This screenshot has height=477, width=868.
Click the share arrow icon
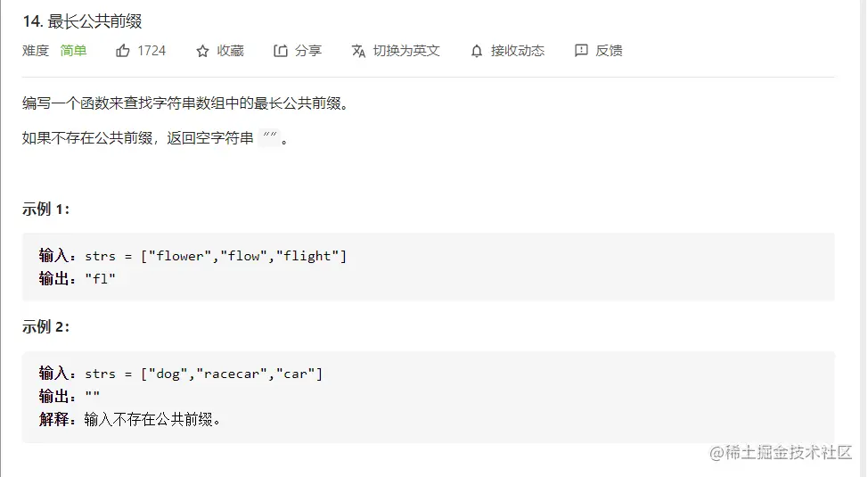[281, 51]
